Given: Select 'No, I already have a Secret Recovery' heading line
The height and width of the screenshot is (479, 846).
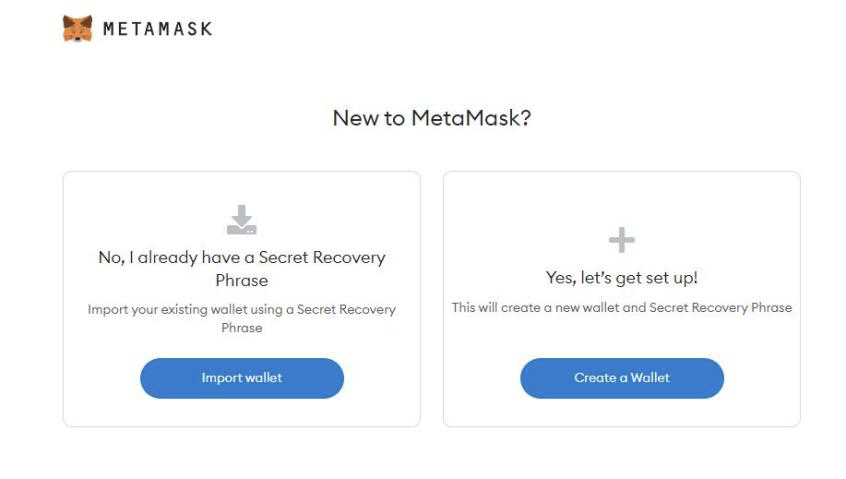Looking at the screenshot, I should click(242, 257).
